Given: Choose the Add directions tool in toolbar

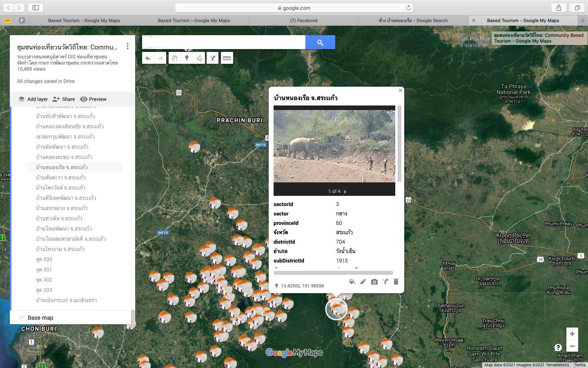Looking at the screenshot, I should pos(213,58).
